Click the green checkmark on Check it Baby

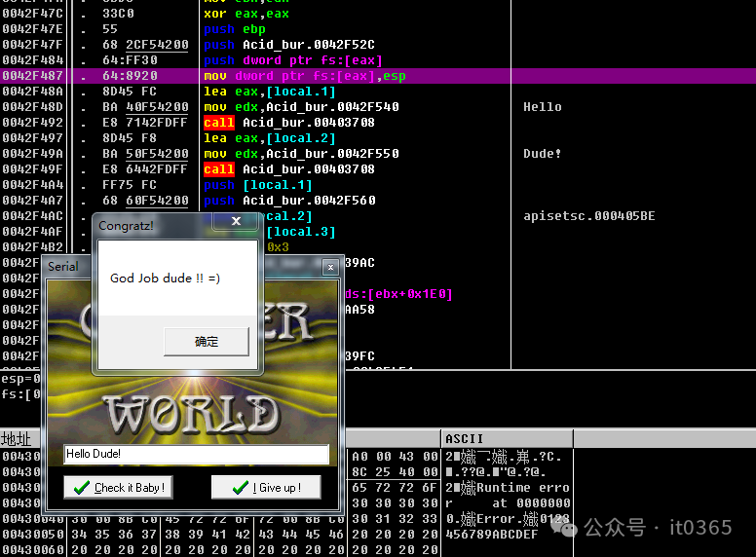pyautogui.click(x=81, y=488)
